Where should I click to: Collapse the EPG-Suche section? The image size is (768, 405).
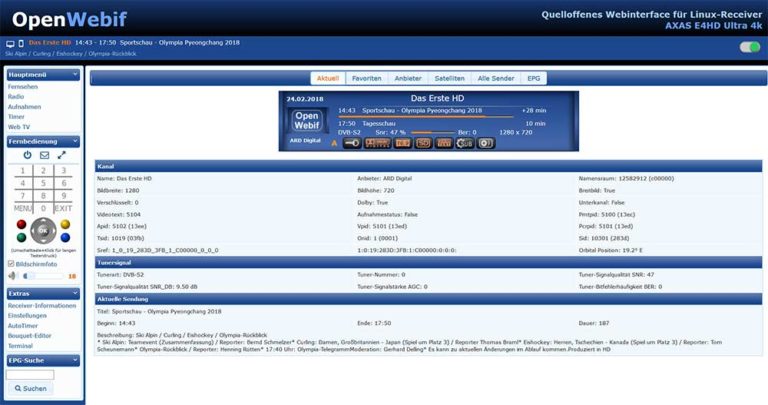tap(75, 360)
